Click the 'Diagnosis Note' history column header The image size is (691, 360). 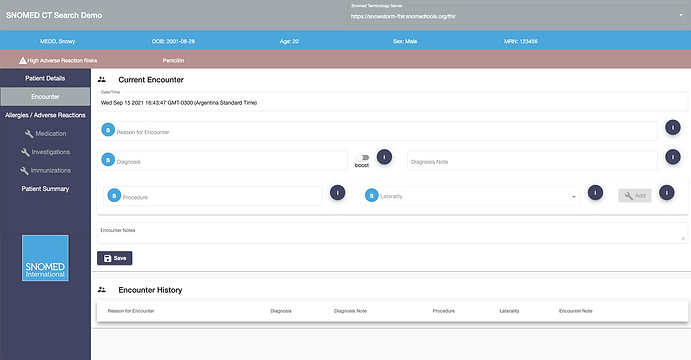pyautogui.click(x=350, y=311)
